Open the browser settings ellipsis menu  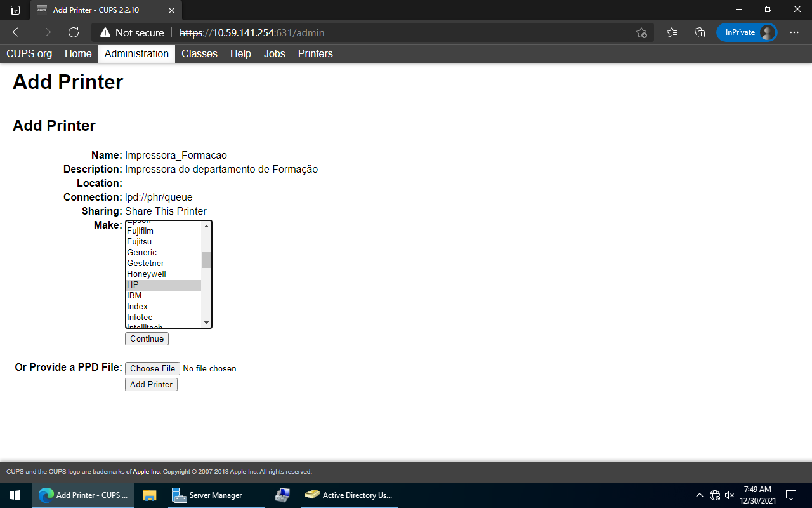coord(794,32)
